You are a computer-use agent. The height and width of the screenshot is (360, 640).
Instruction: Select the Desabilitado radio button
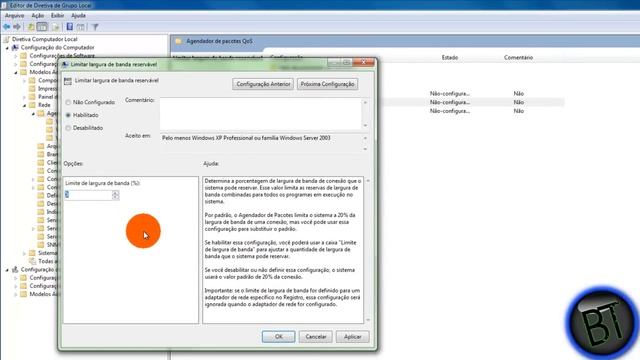coord(68,128)
